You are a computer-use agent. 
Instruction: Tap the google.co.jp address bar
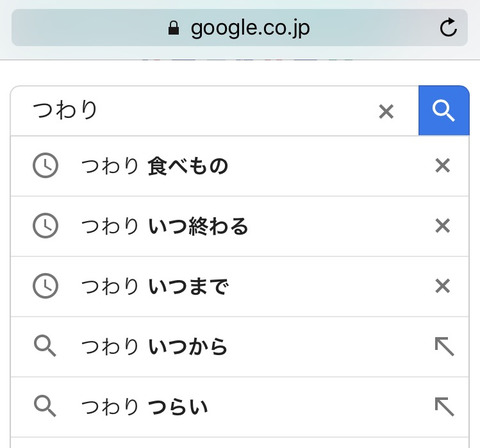click(239, 28)
